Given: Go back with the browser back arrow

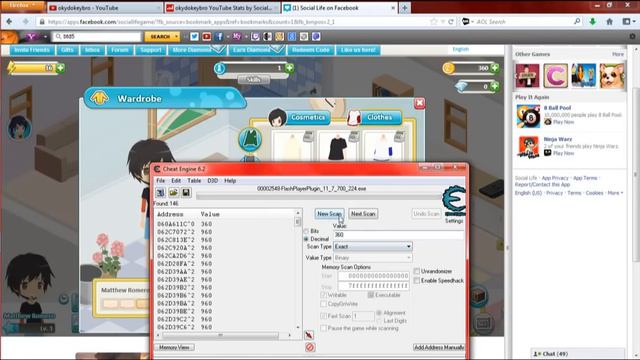Looking at the screenshot, I should click(9, 21).
